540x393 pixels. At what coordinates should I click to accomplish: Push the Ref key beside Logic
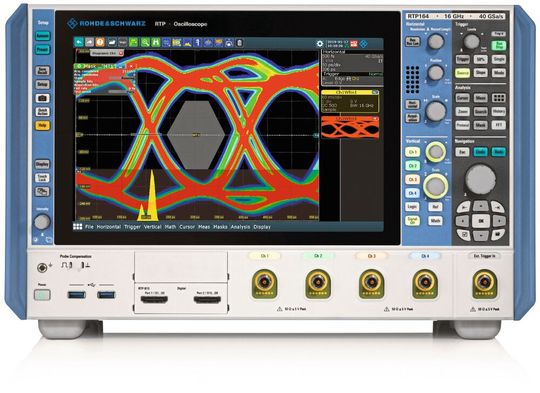[x=435, y=207]
